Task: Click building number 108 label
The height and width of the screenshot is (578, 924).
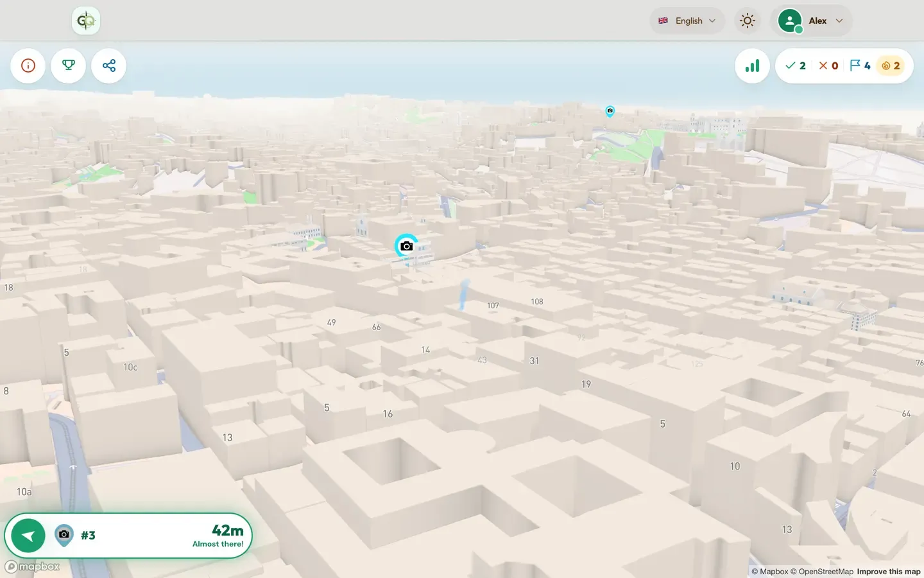Action: pos(537,302)
